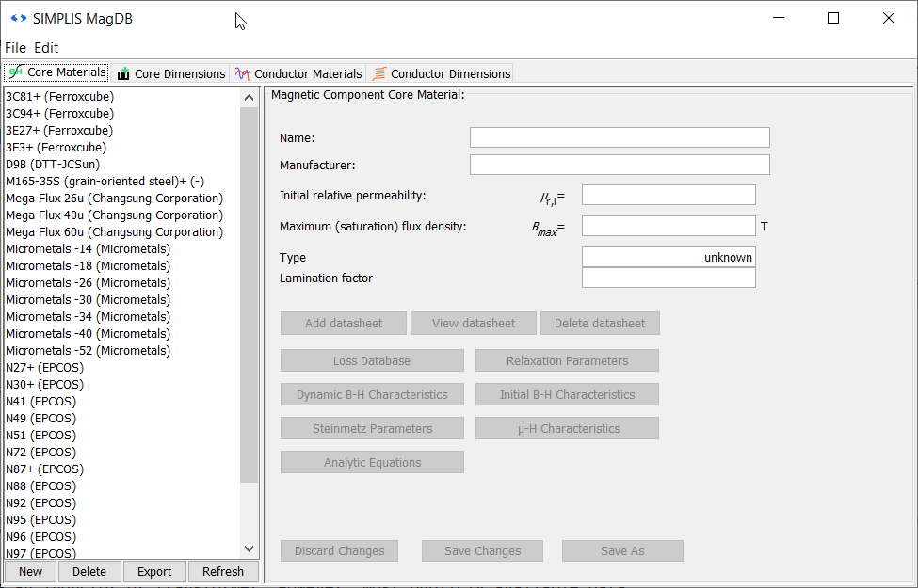Select Mega Flux 40u material entry
This screenshot has height=588, width=918.
click(114, 215)
